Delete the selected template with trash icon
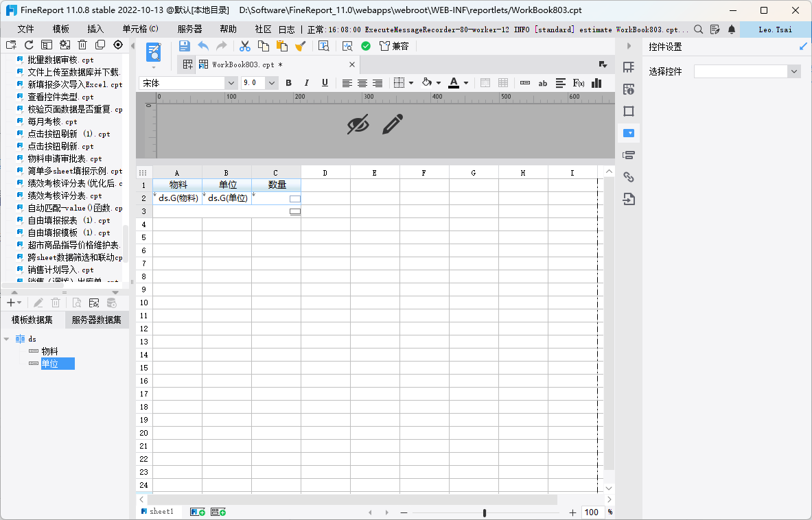Image resolution: width=812 pixels, height=520 pixels. click(x=82, y=45)
